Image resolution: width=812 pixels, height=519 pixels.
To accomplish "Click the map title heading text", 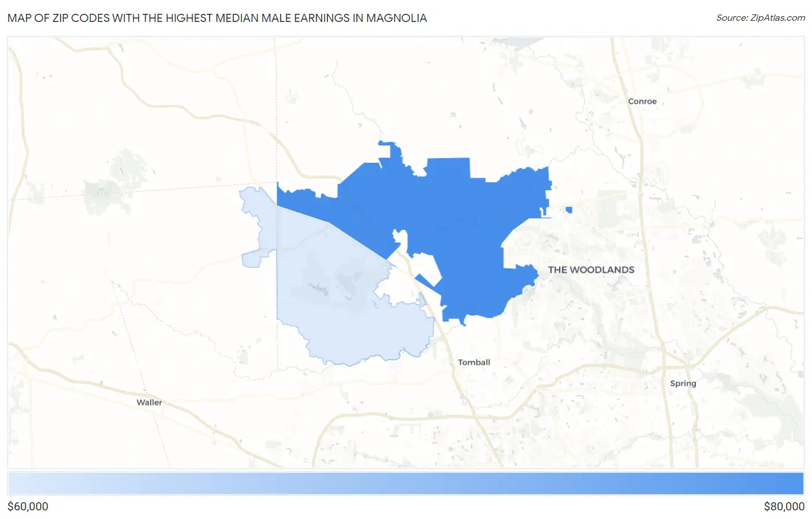I will coord(217,18).
